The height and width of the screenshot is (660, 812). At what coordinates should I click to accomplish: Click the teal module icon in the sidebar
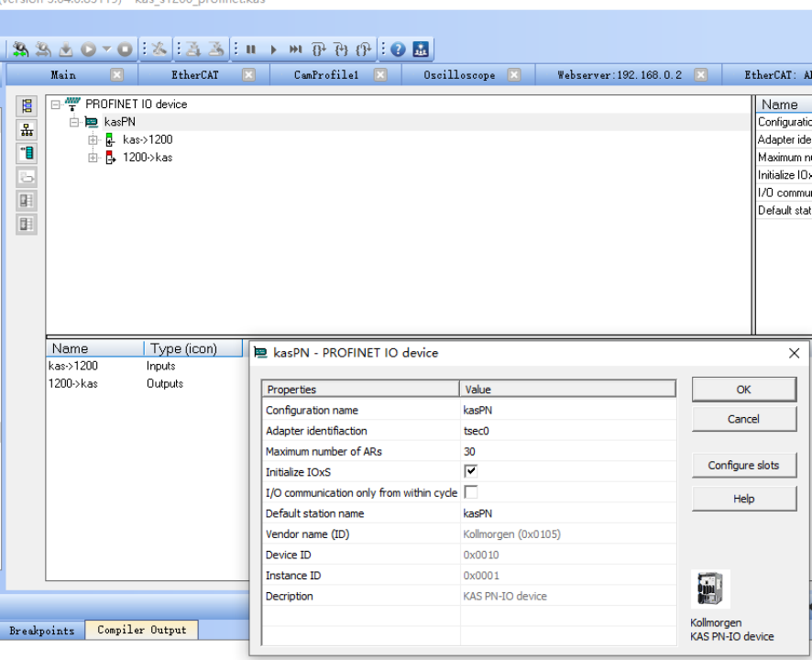click(27, 153)
